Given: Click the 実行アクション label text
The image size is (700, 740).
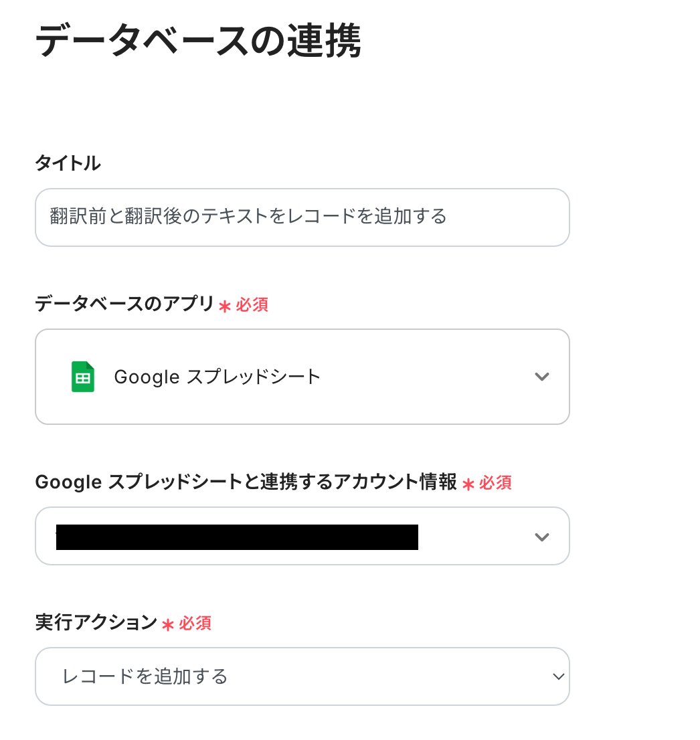Looking at the screenshot, I should [x=96, y=623].
